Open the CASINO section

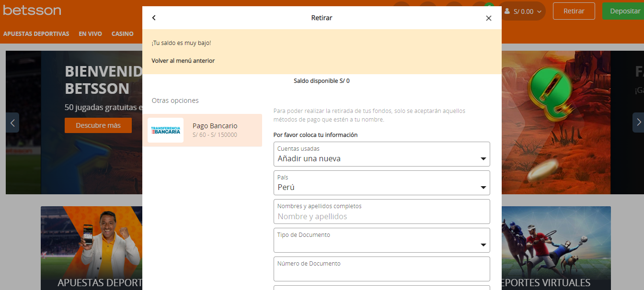(x=122, y=33)
